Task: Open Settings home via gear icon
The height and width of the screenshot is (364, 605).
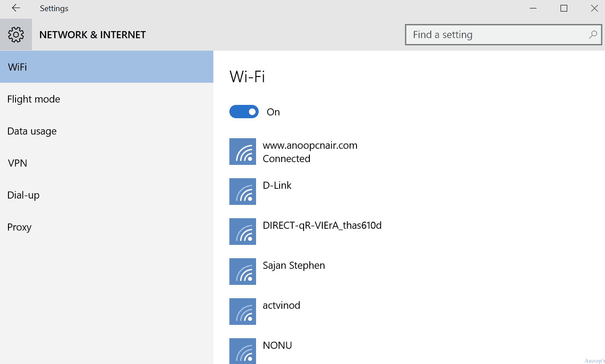Action: [16, 35]
